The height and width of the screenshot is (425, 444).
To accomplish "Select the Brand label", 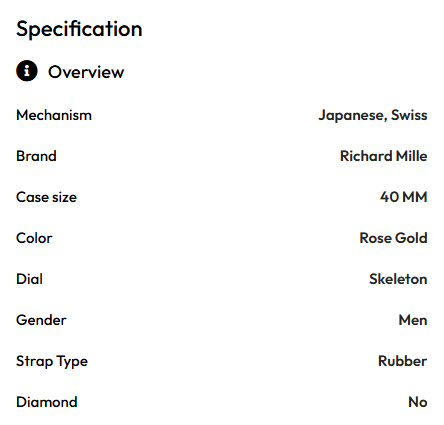I will (x=36, y=156).
